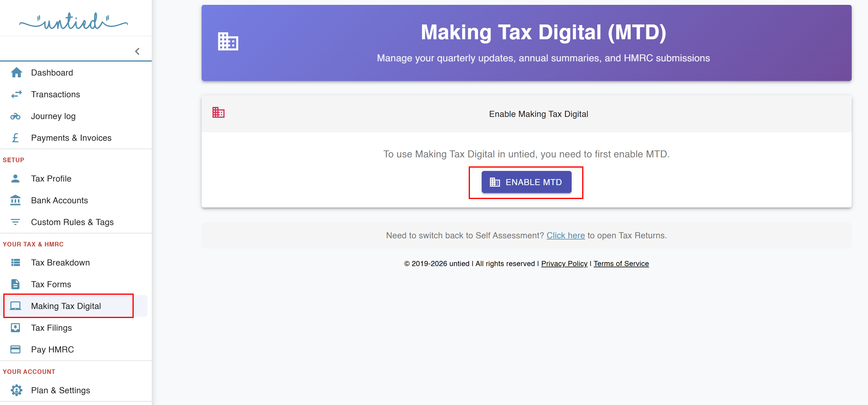
Task: Select Making Tax Digital menu item
Action: (x=66, y=306)
